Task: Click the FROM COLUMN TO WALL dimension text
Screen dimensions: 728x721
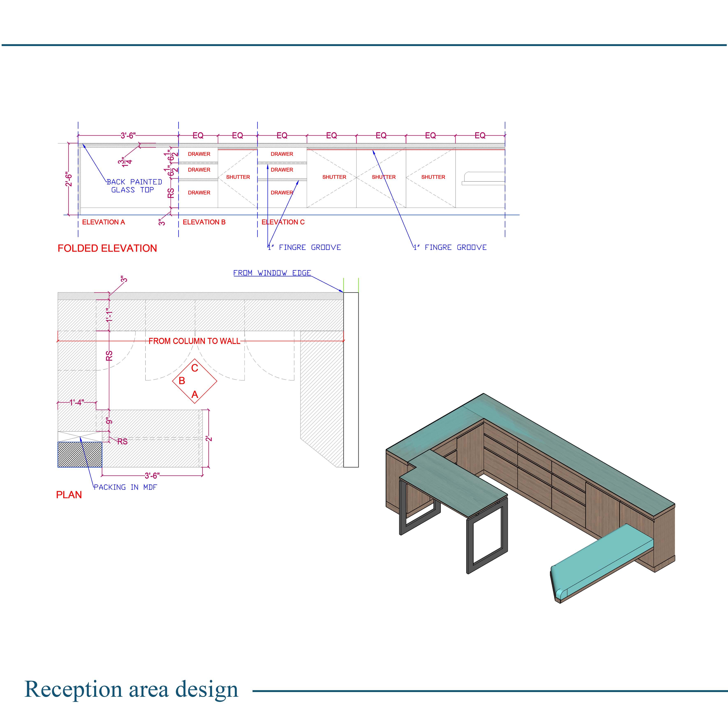Action: 194,341
